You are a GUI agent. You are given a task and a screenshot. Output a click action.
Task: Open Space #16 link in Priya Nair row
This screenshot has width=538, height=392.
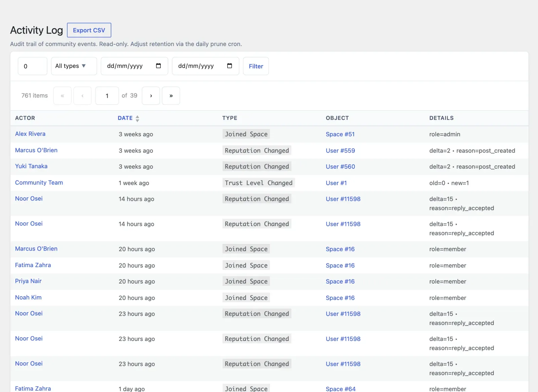(x=340, y=281)
